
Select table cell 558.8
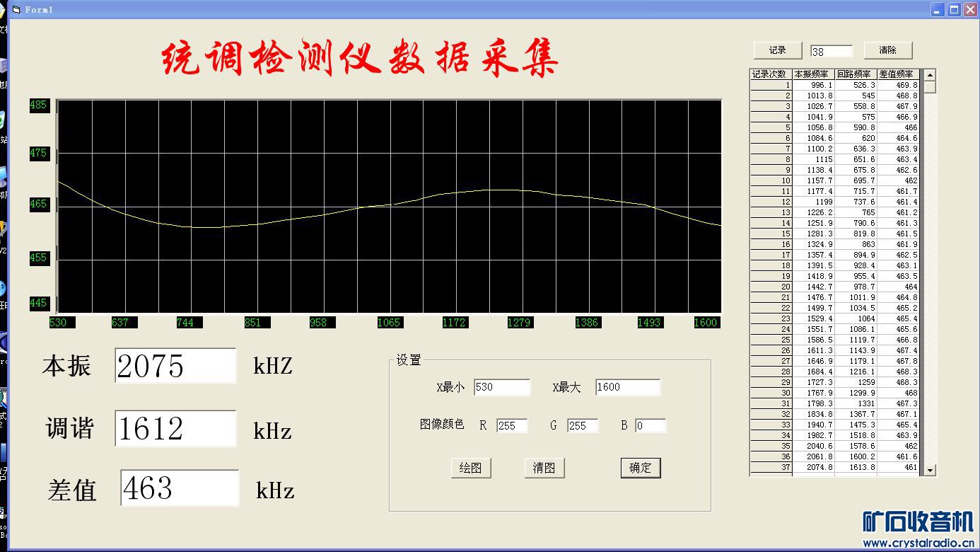coord(856,106)
